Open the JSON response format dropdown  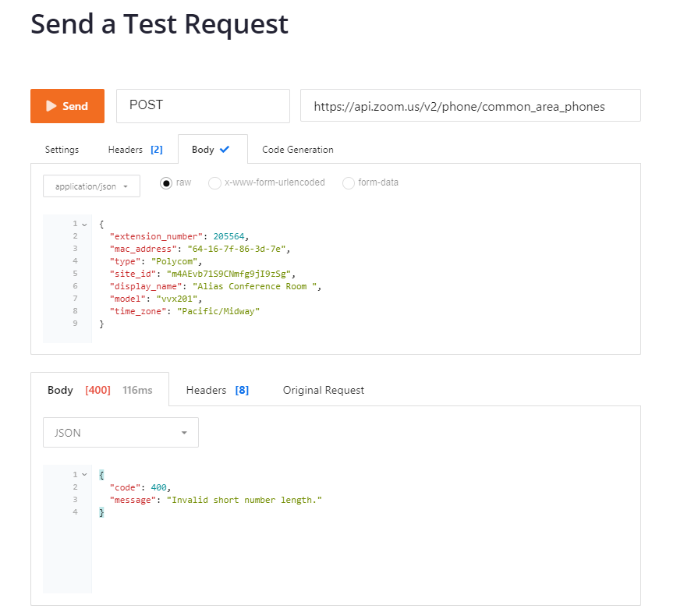coord(120,433)
